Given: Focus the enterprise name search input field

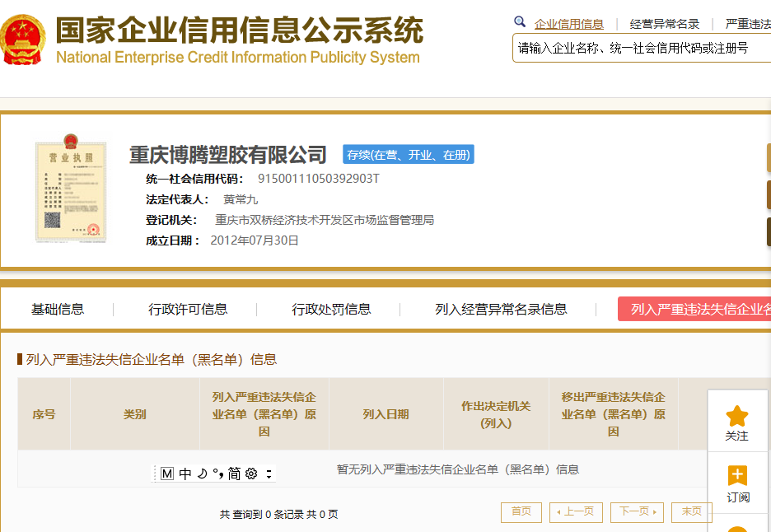Looking at the screenshot, I should tap(642, 49).
